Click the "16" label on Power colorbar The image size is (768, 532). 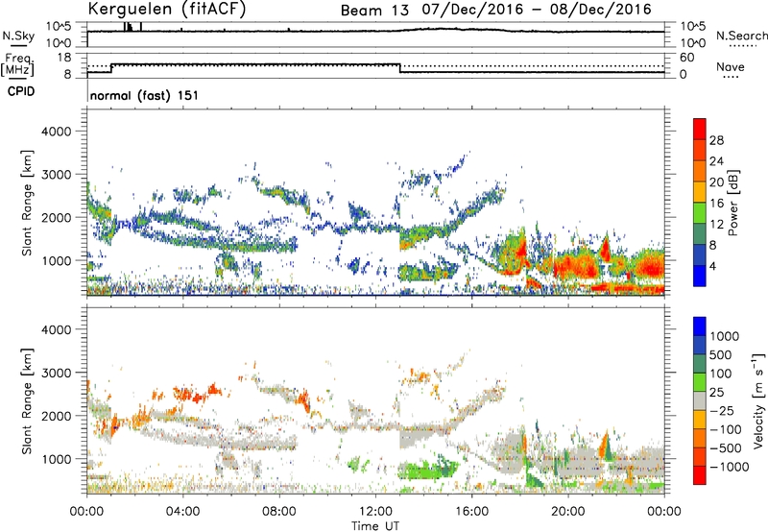[x=716, y=204]
